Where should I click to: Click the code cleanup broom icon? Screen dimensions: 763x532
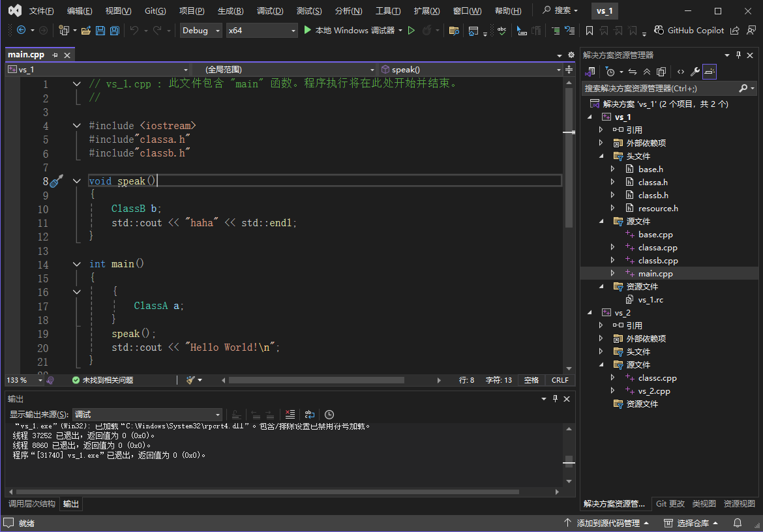pos(190,380)
